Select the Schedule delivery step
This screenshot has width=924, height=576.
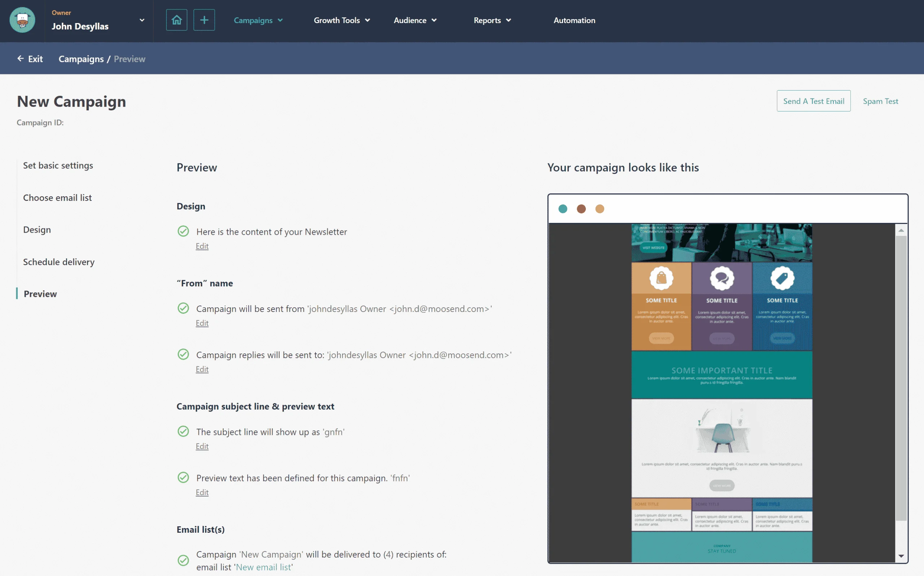59,262
